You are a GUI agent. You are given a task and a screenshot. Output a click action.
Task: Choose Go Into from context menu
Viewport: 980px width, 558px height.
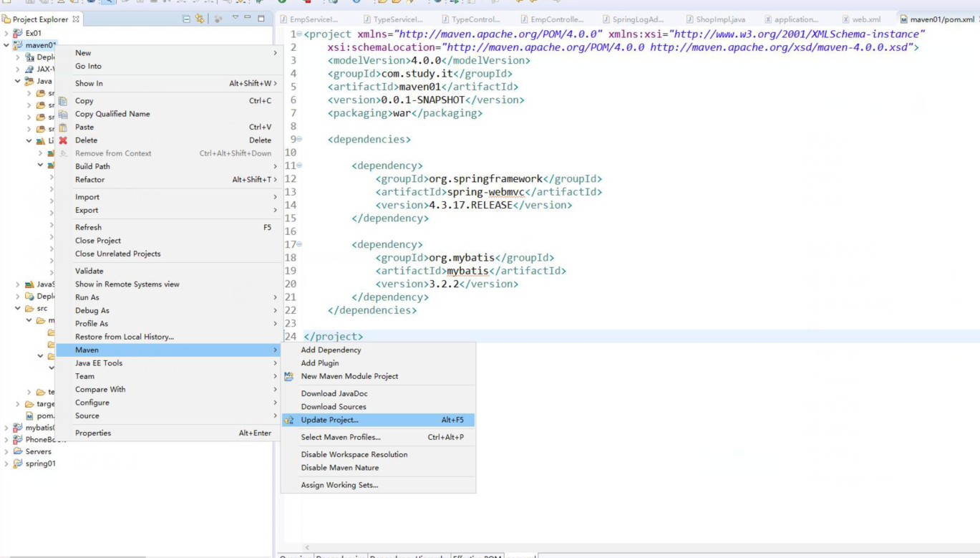168,66
